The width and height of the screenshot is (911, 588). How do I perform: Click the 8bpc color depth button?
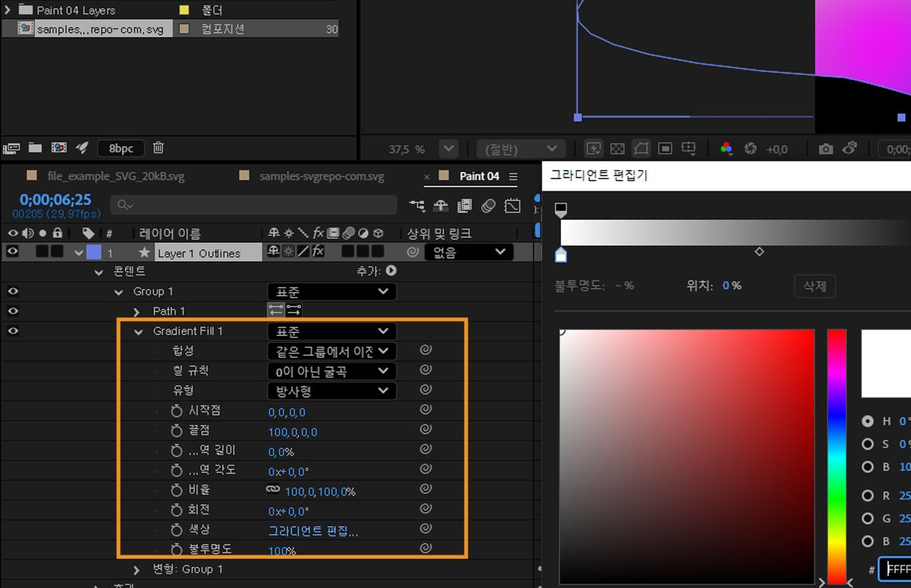coord(120,148)
